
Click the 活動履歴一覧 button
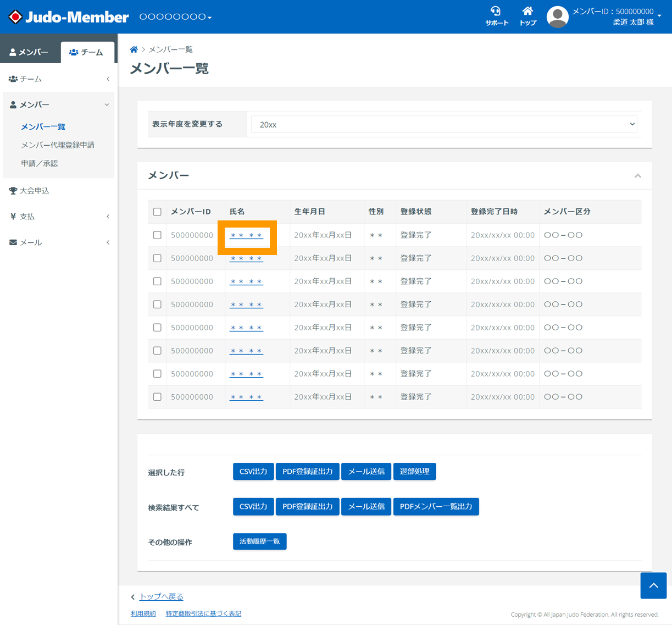259,541
